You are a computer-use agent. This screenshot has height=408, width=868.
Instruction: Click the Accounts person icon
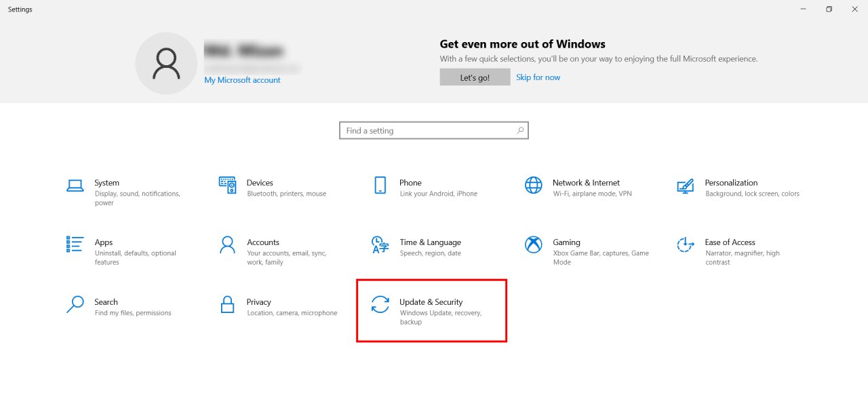[228, 244]
